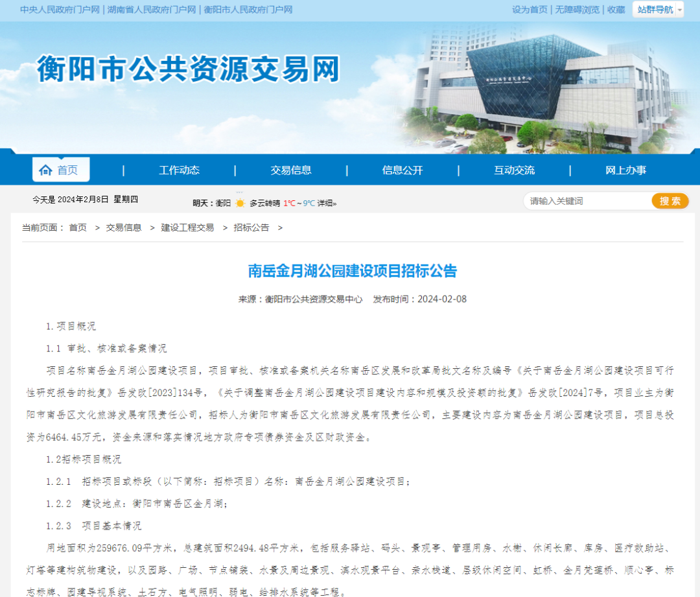The width and height of the screenshot is (700, 597).
Task: Open 衡阳市人民政府门户网 link
Action: point(248,10)
